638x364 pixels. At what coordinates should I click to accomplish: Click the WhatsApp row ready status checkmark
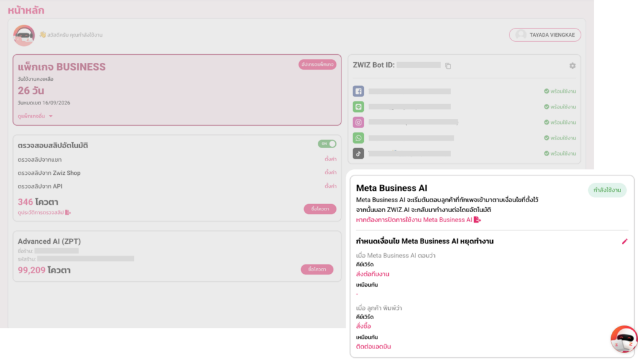point(546,138)
